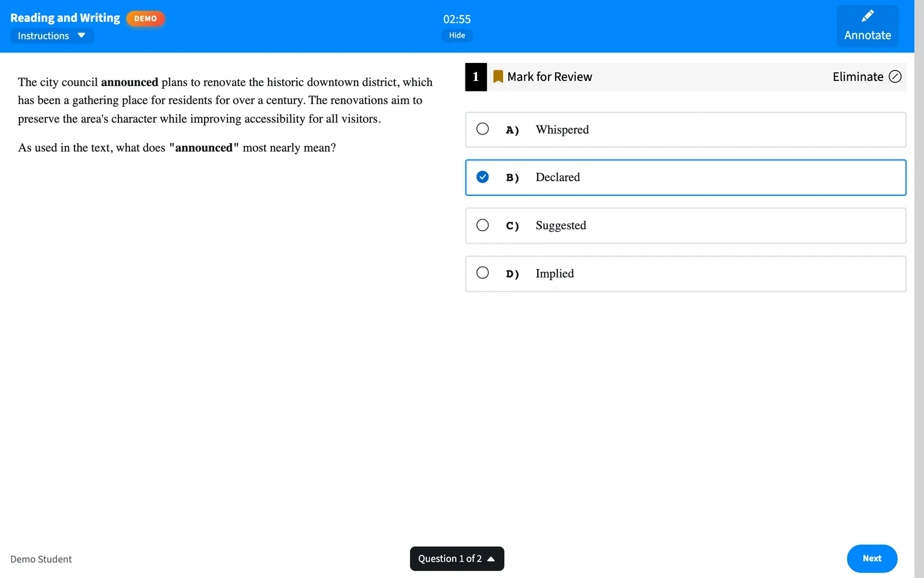
Task: Click the answer text Whispered
Action: (562, 129)
